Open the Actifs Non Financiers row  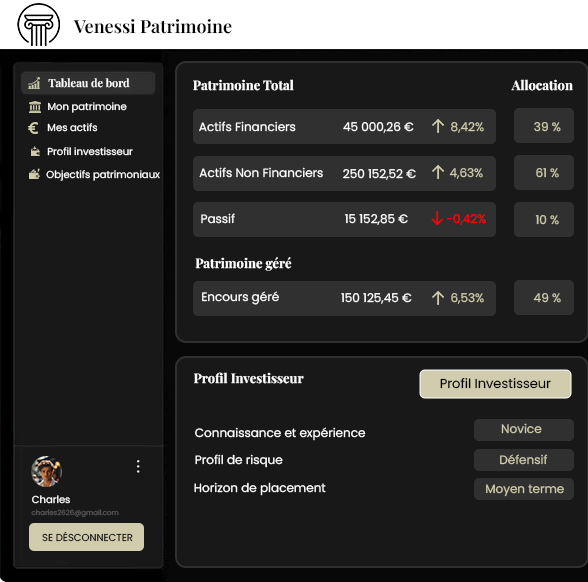[344, 174]
